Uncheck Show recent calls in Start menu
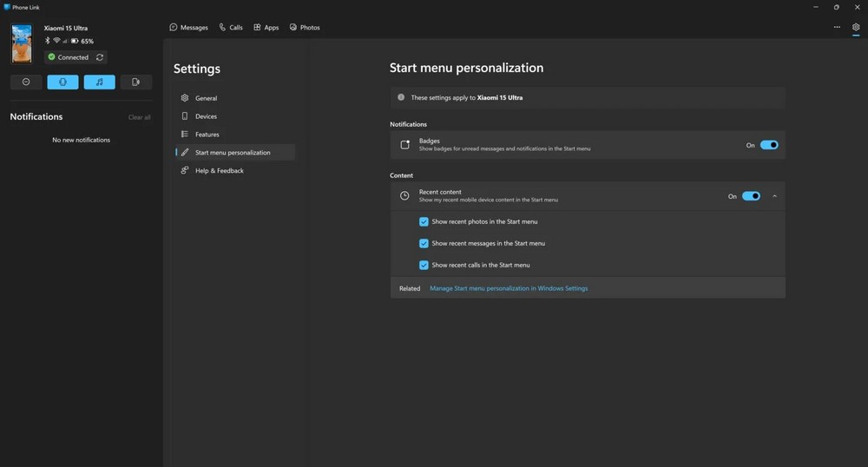The height and width of the screenshot is (467, 868). point(424,265)
